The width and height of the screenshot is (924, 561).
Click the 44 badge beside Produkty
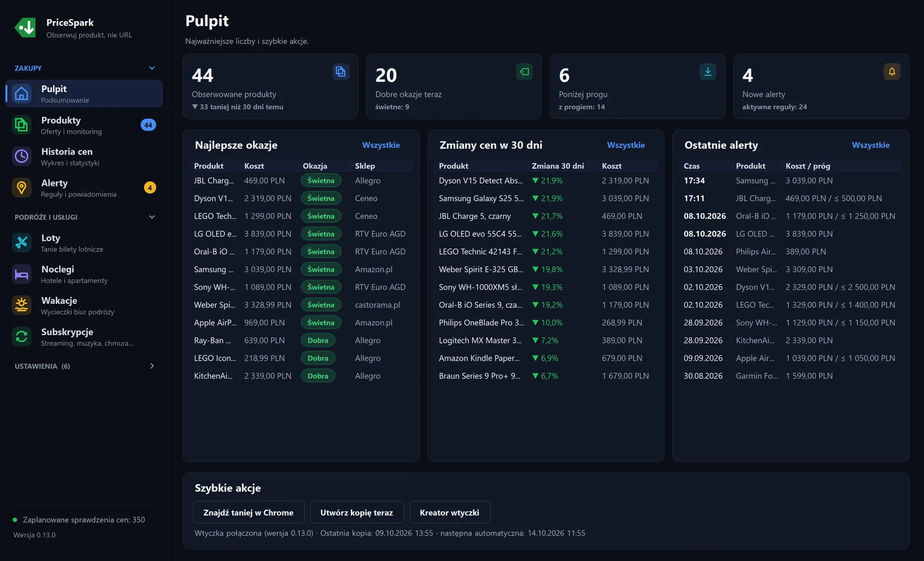point(148,125)
